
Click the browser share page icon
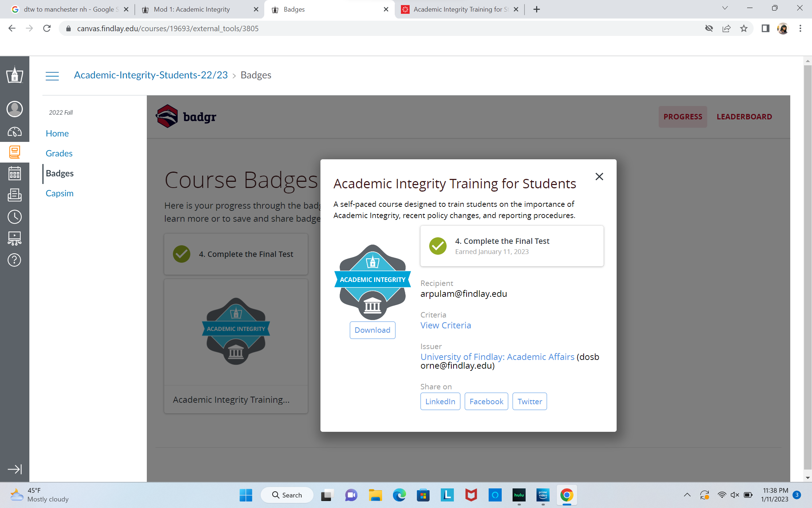(726, 28)
